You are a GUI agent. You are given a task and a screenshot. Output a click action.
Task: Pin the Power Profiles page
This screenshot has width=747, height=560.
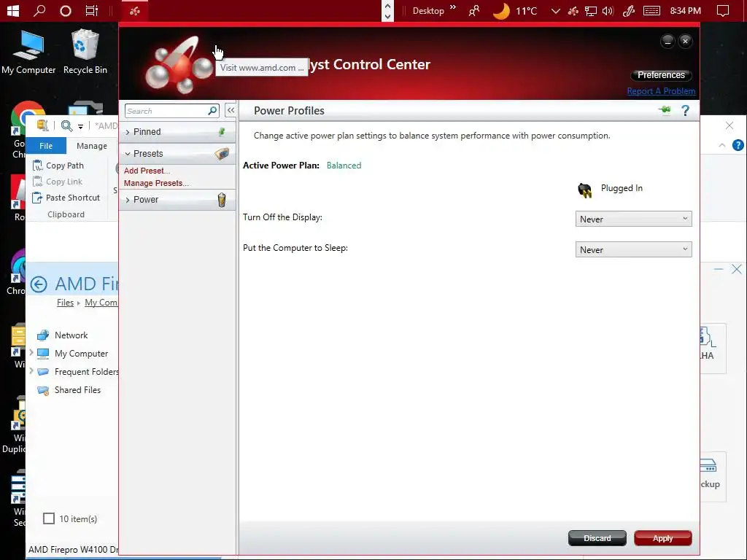pos(665,111)
